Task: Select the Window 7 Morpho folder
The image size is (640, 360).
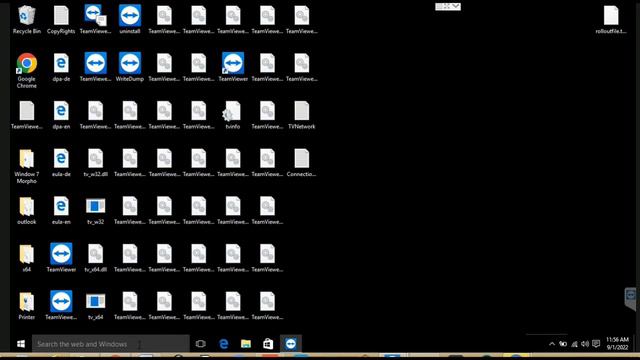Action: (x=27, y=166)
